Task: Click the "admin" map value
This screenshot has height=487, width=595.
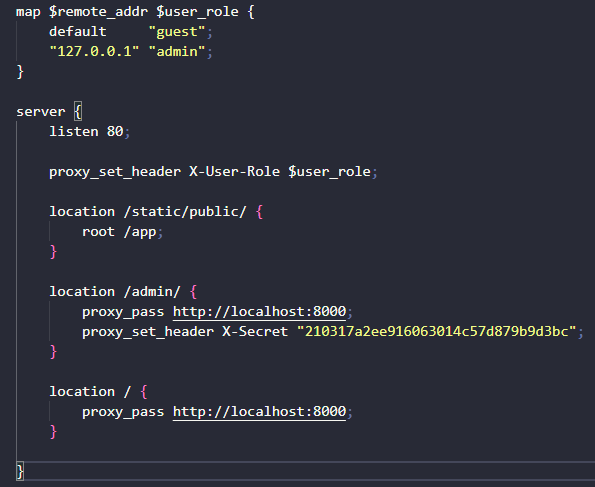Action: pos(177,51)
